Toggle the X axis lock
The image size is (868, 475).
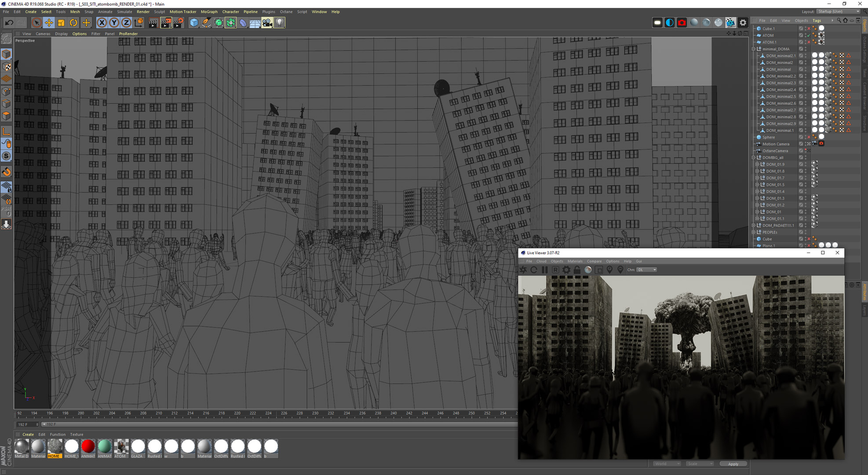point(102,22)
